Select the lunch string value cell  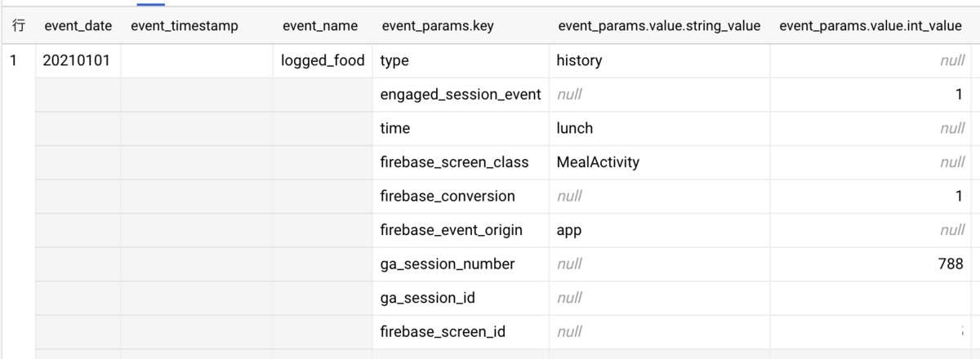(x=659, y=128)
